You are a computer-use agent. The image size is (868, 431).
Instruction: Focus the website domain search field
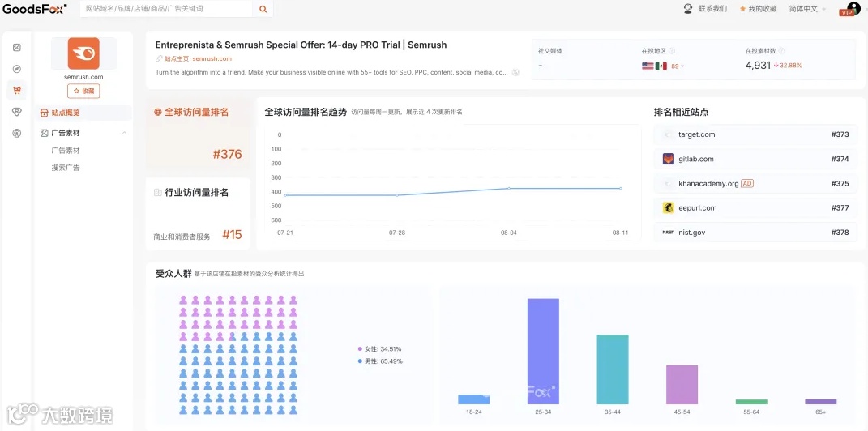pos(166,9)
